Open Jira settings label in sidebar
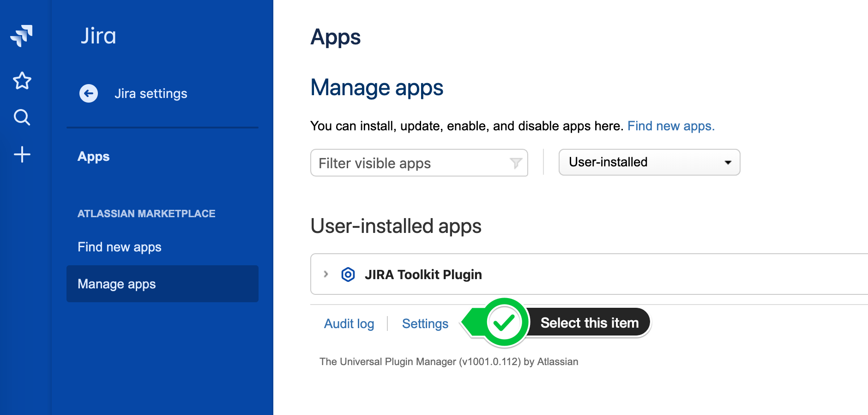The image size is (868, 415). 151,93
